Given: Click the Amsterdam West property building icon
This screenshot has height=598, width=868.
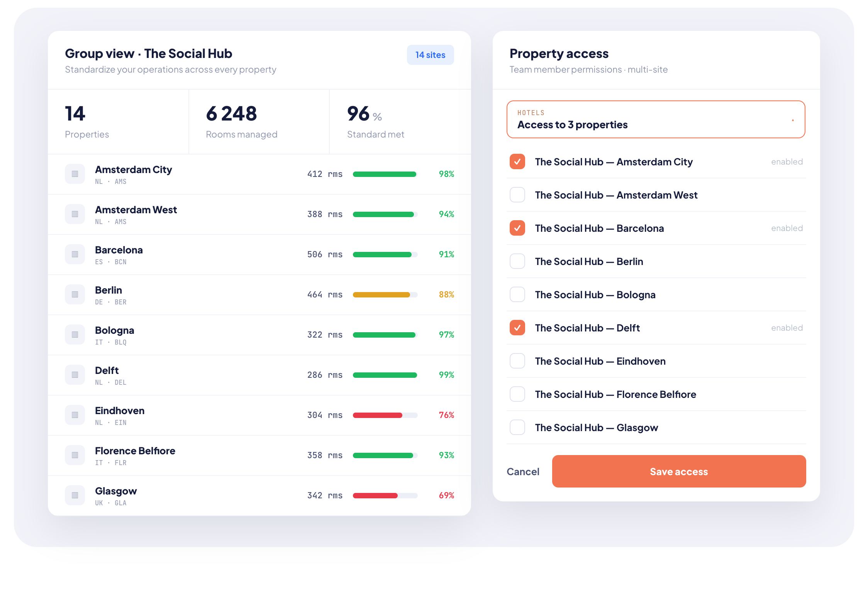Looking at the screenshot, I should pyautogui.click(x=75, y=214).
